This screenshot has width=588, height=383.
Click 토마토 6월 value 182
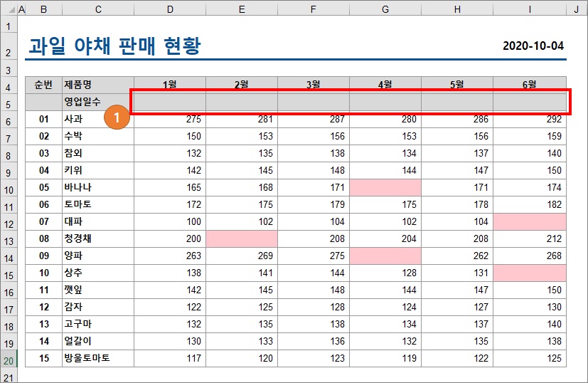tap(530, 204)
